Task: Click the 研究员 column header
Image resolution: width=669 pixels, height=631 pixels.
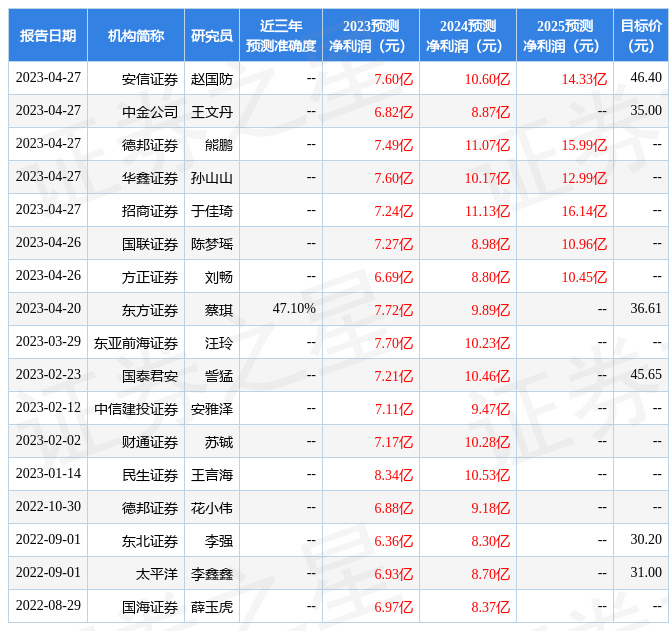Action: pos(212,35)
